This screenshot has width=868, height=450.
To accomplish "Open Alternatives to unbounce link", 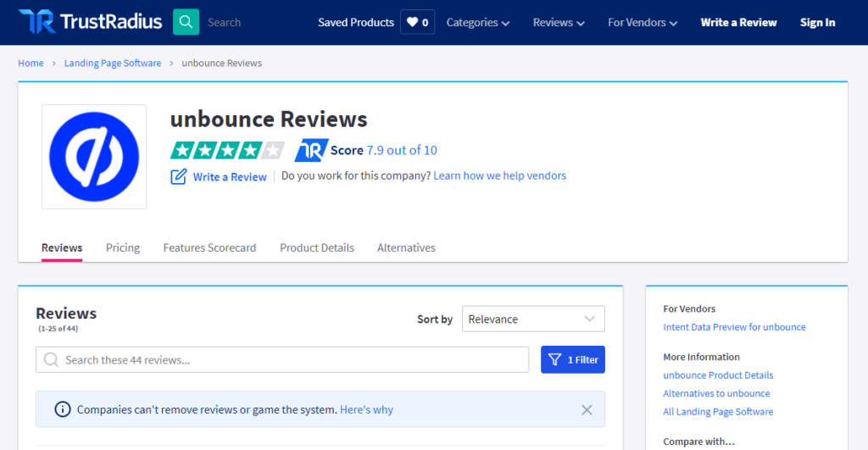I will [716, 393].
